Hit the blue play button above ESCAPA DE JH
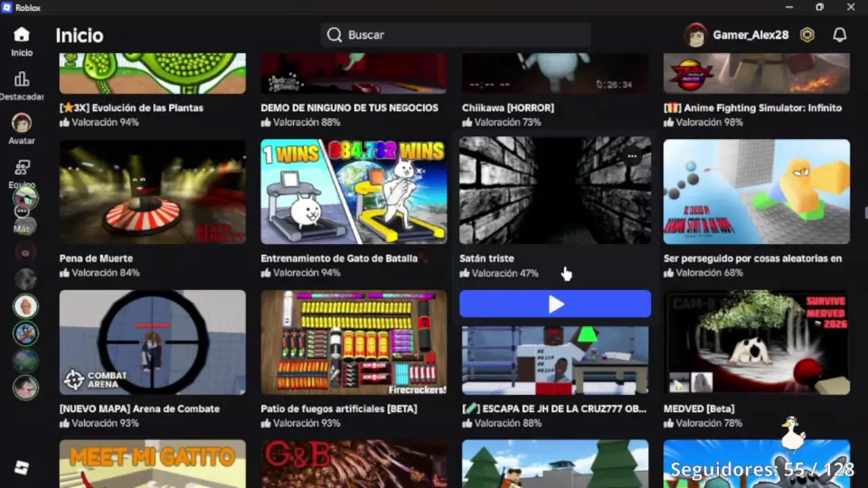The image size is (868, 488). click(555, 304)
